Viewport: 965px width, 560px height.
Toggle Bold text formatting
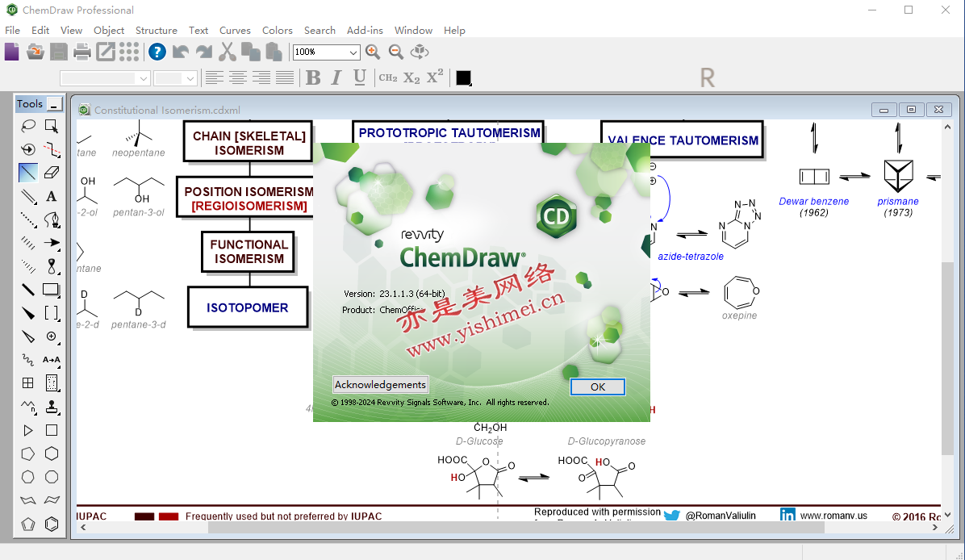(x=312, y=77)
